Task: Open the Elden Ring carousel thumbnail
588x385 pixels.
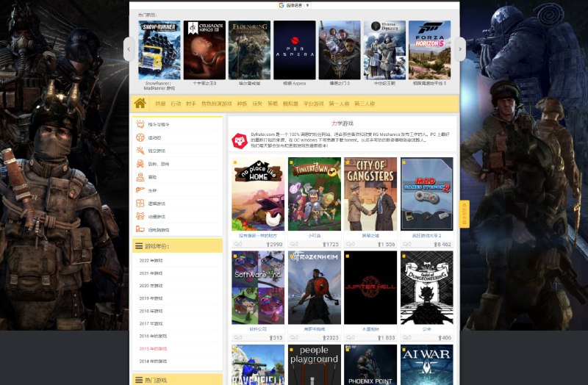Action: pyautogui.click(x=249, y=50)
